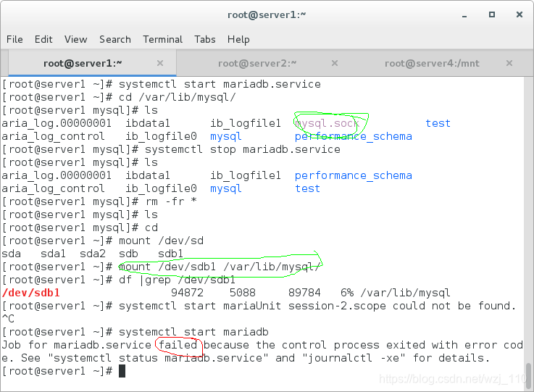Minimize the terminal window
534x392 pixels.
pos(464,15)
